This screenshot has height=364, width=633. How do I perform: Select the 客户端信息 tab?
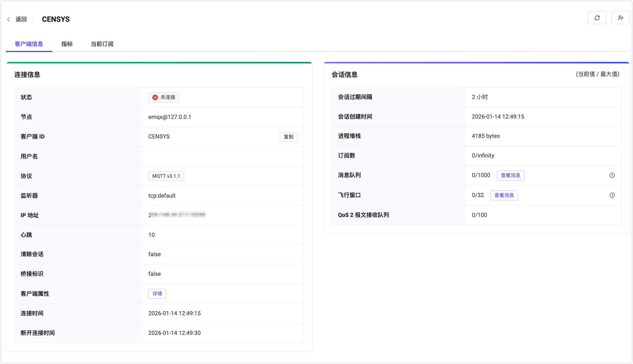point(29,44)
